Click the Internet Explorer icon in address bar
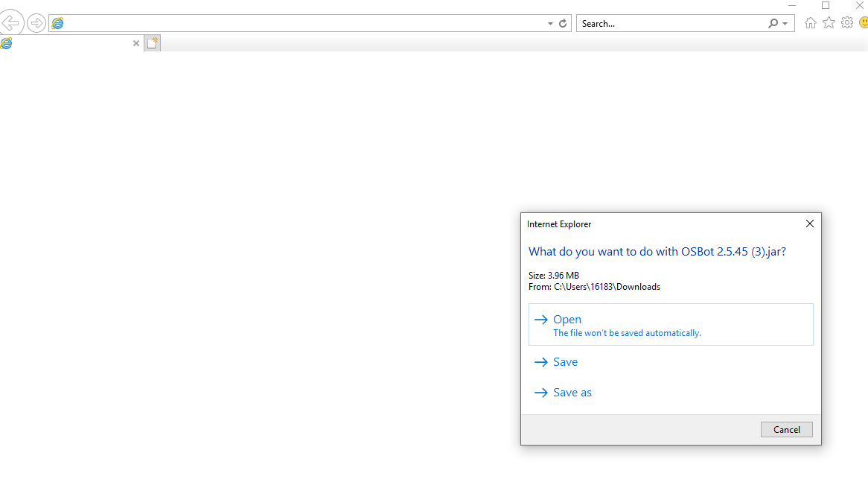Screen dimensions: 868x485 click(x=57, y=23)
